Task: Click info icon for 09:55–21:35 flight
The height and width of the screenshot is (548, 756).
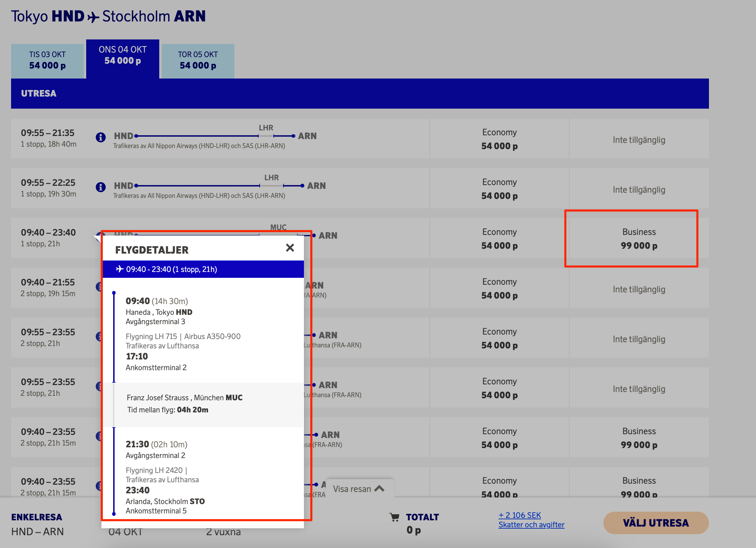Action: 101,137
